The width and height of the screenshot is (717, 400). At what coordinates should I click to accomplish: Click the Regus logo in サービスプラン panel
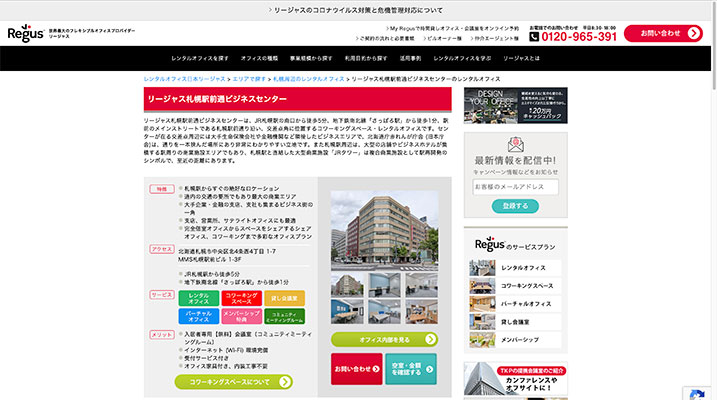490,244
